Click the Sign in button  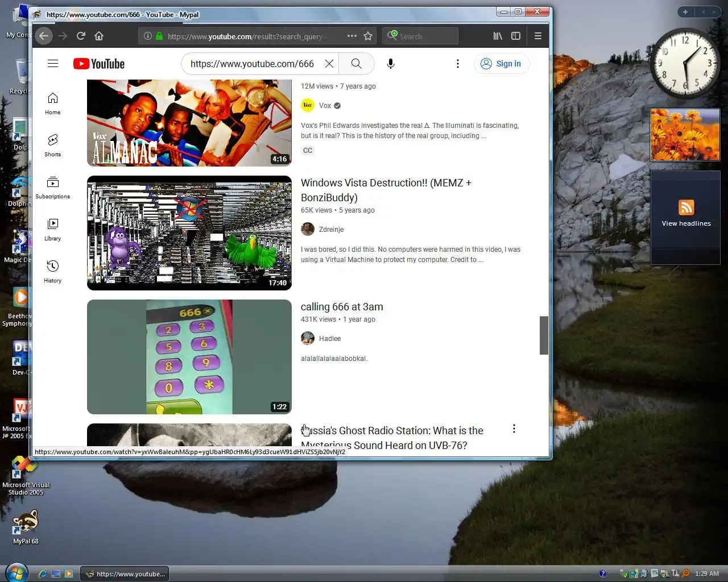501,64
